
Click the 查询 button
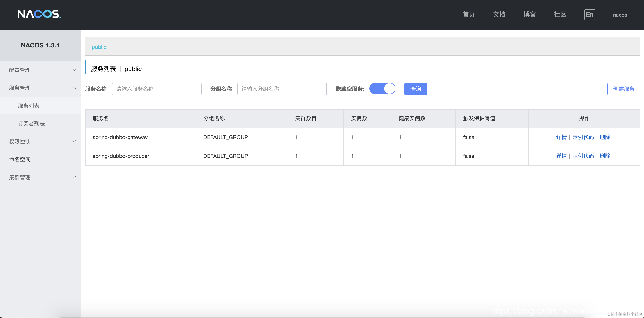click(x=415, y=89)
